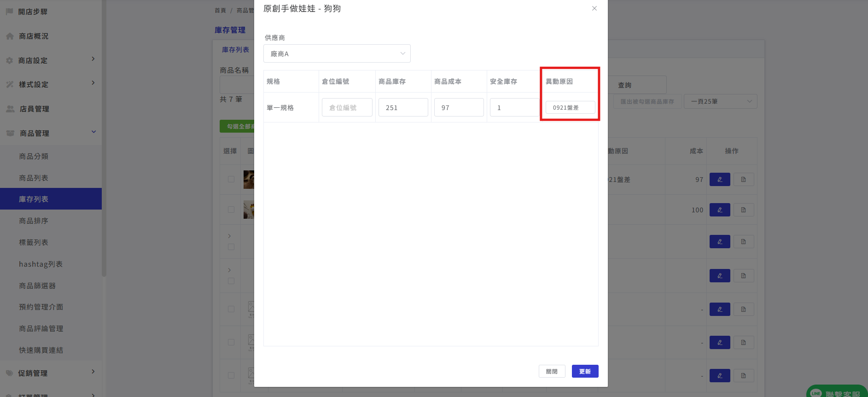
Task: Click the 關閉 button in the dialog
Action: point(552,371)
